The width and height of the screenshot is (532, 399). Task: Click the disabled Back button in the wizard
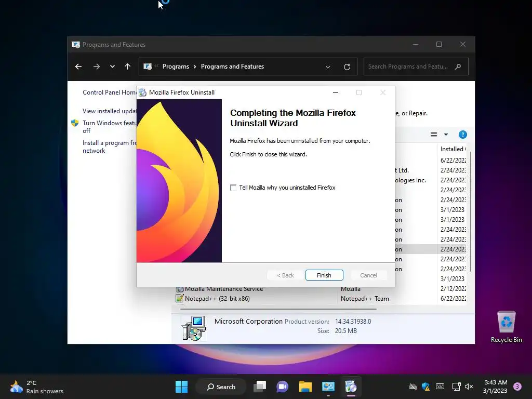pyautogui.click(x=285, y=275)
